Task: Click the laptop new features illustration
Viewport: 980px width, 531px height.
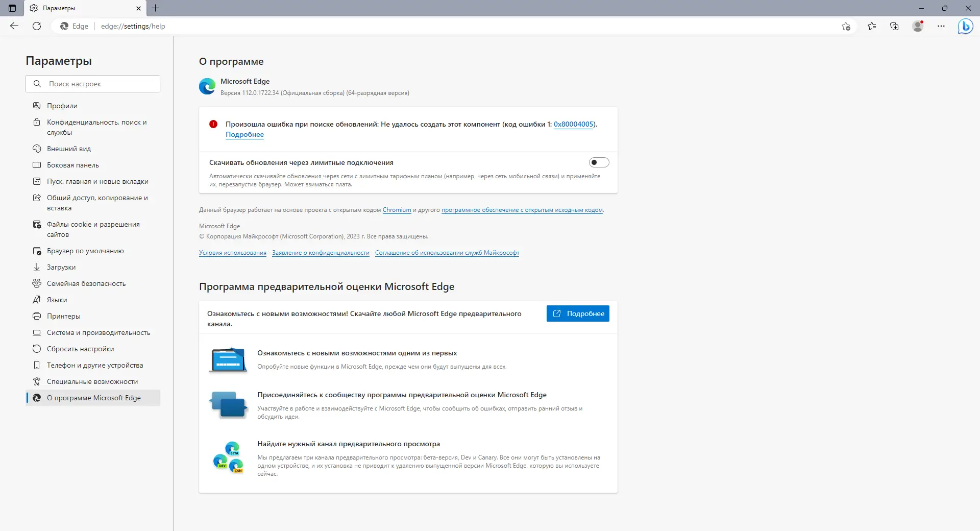Action: [228, 360]
